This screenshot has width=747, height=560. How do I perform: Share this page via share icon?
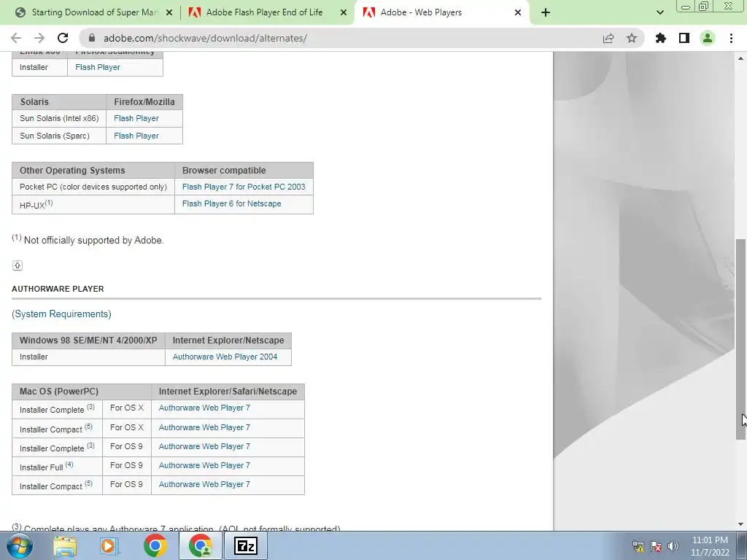(x=608, y=38)
